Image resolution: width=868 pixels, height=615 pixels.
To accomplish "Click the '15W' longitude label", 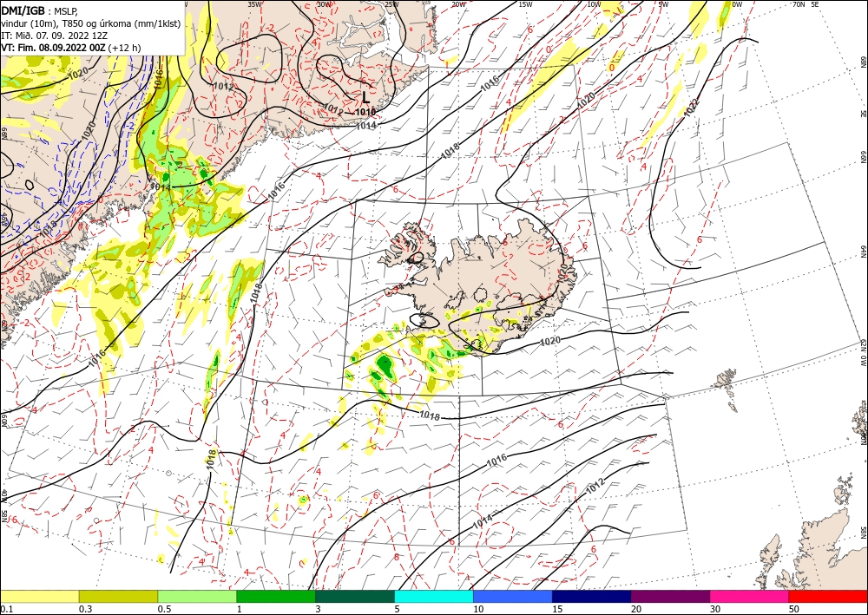I will tap(526, 4).
